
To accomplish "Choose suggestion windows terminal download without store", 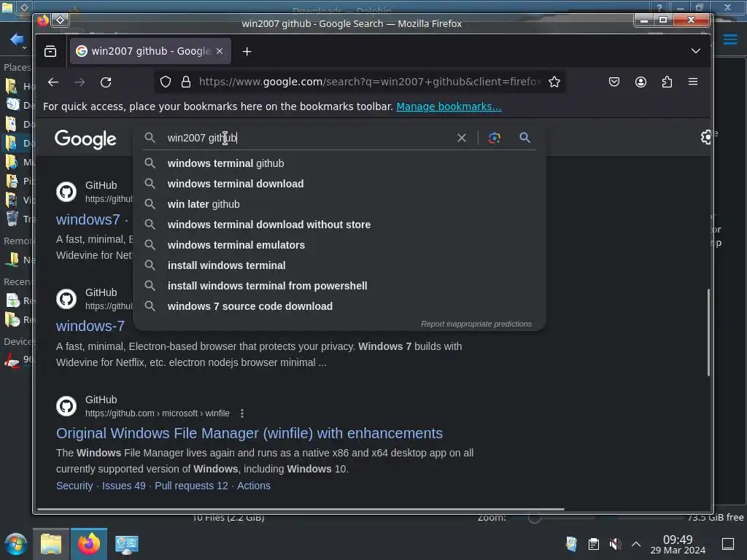I will click(x=339, y=225).
